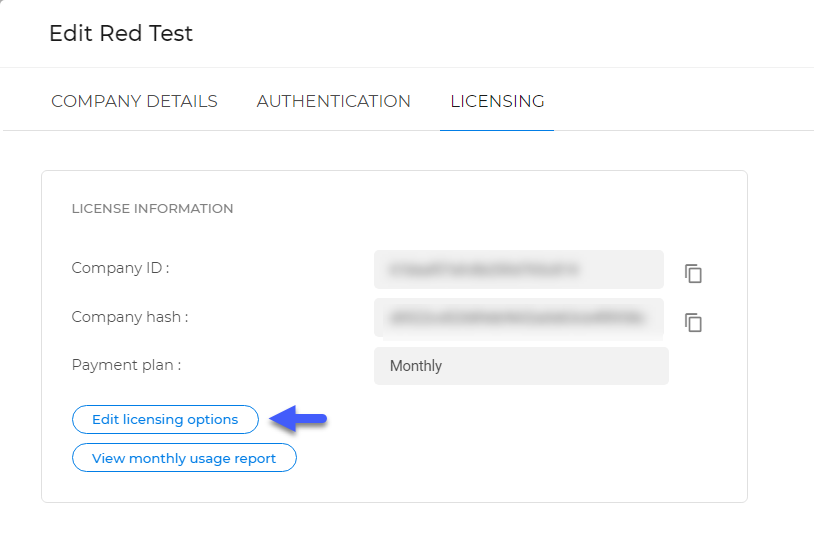Click the 'Company ID :' label
Screen dimensions: 814x540
pos(120,268)
